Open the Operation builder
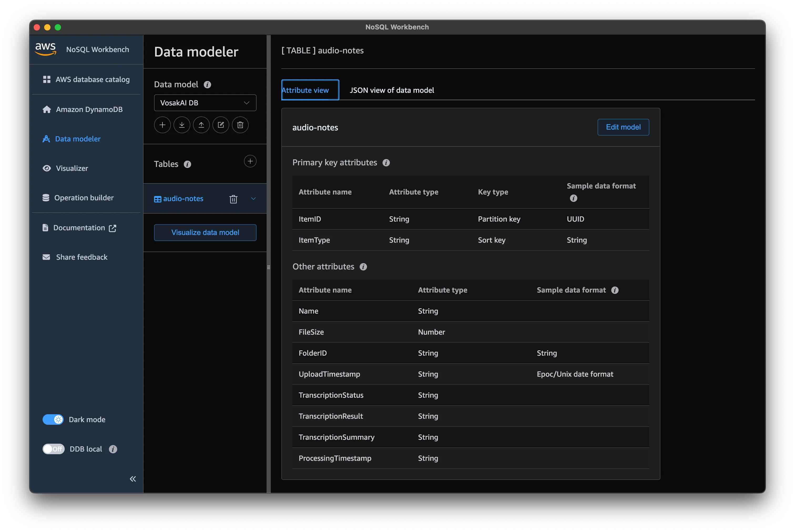Image resolution: width=795 pixels, height=532 pixels. click(84, 197)
